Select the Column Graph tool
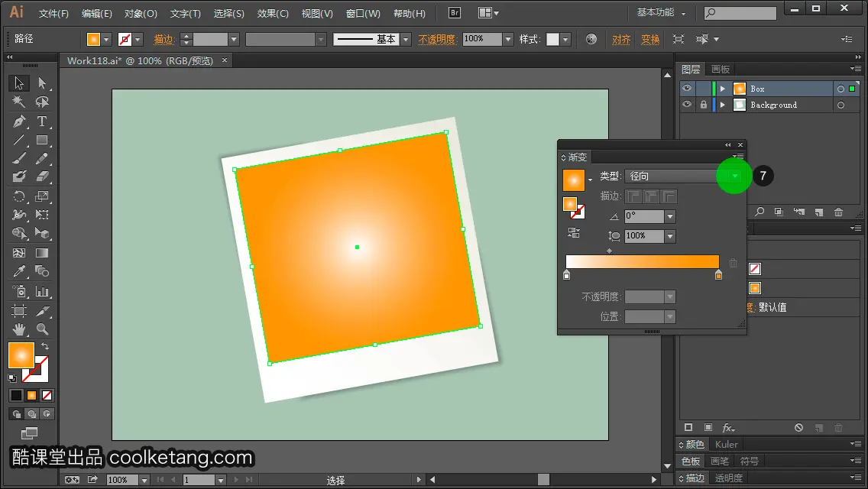 click(42, 291)
